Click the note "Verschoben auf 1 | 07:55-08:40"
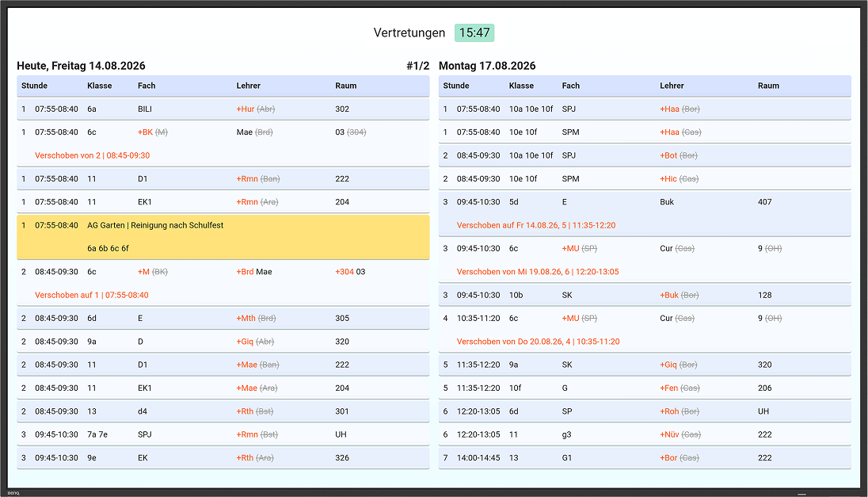Screen dimensions: 868x497 pyautogui.click(x=92, y=296)
